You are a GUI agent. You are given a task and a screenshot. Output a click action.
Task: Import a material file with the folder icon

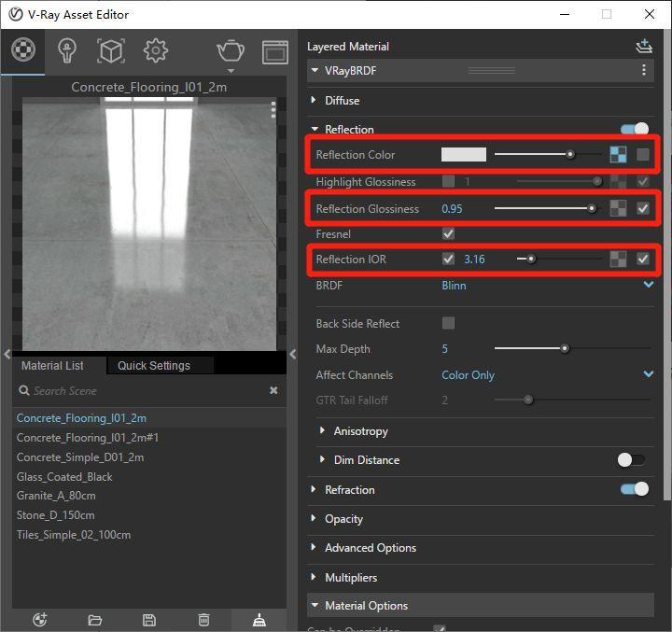94,620
